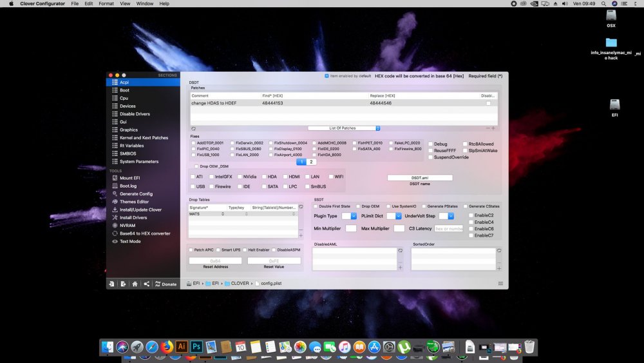Open the List Of Patches dropdown

[x=344, y=128]
